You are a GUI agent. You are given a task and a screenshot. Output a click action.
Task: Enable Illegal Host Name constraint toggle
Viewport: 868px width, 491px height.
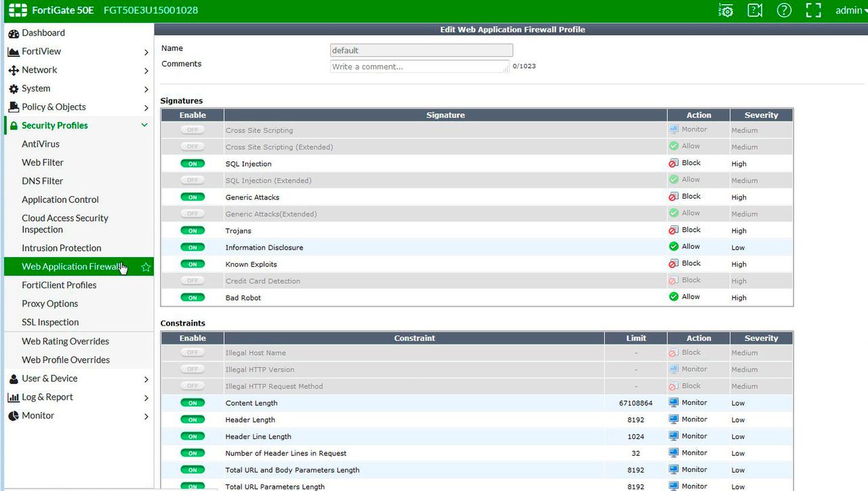pyautogui.click(x=193, y=353)
